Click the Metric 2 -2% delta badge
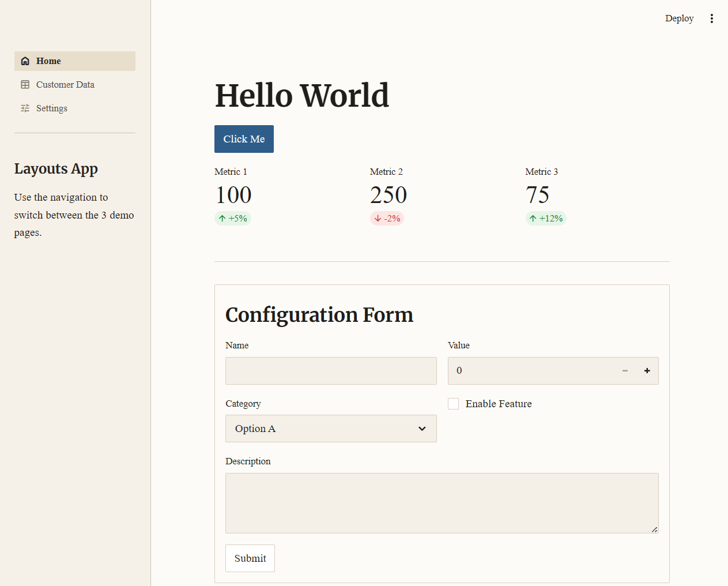 click(x=387, y=219)
